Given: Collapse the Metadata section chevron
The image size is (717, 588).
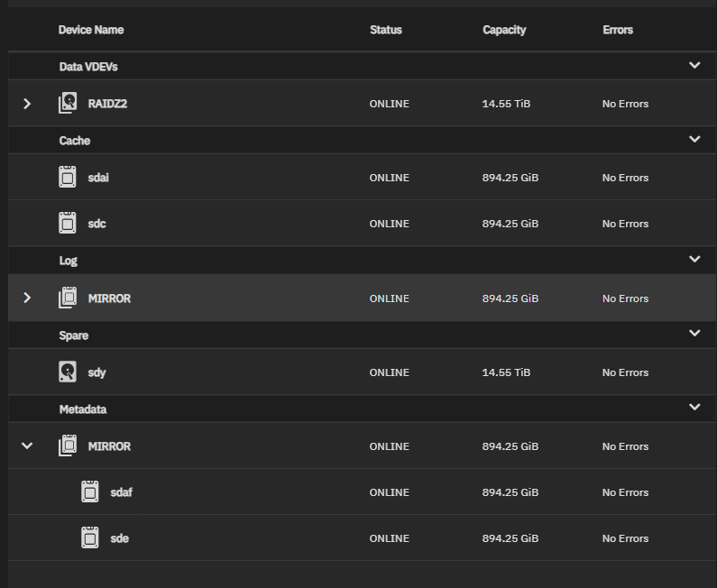Looking at the screenshot, I should 694,408.
